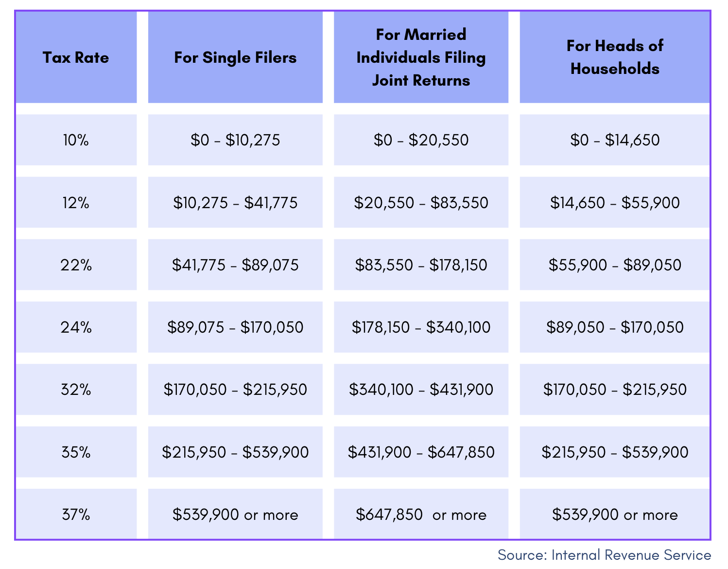Select the 37% tax rate cell
Screen dimensions: 728x569
[x=76, y=514]
